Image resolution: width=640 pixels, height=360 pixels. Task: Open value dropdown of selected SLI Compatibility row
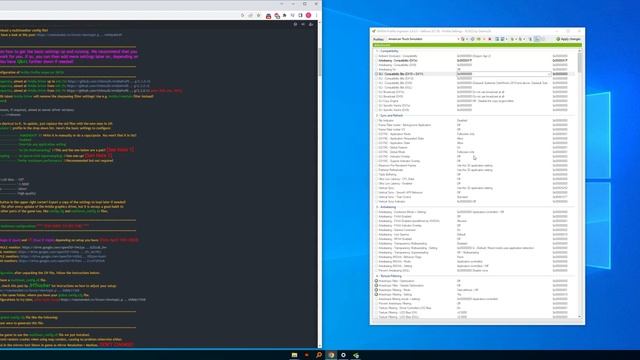[549, 74]
